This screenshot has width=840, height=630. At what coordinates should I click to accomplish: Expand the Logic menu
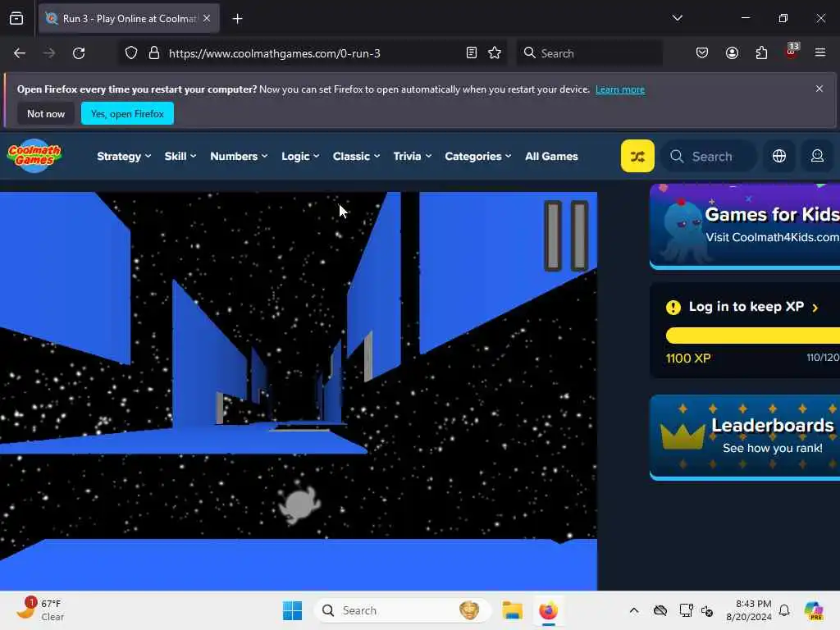point(300,157)
